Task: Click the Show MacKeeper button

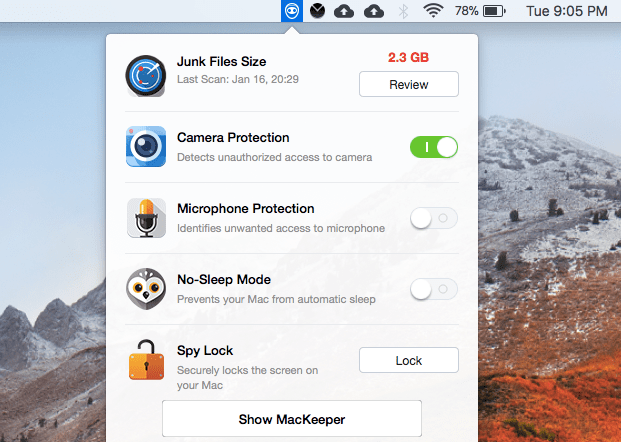Action: [x=291, y=419]
